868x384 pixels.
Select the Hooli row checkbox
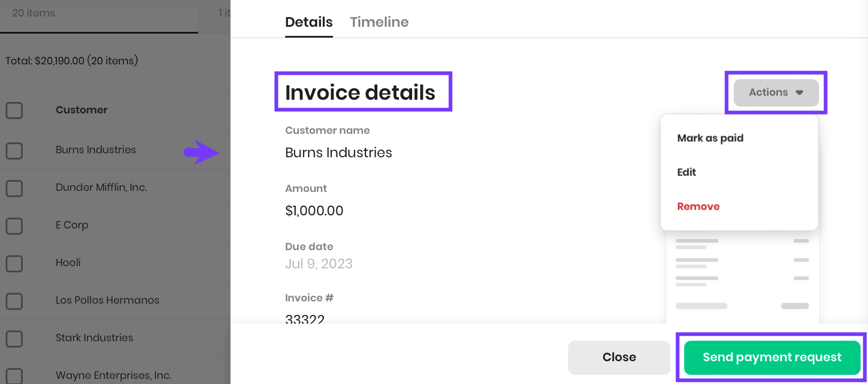point(14,263)
